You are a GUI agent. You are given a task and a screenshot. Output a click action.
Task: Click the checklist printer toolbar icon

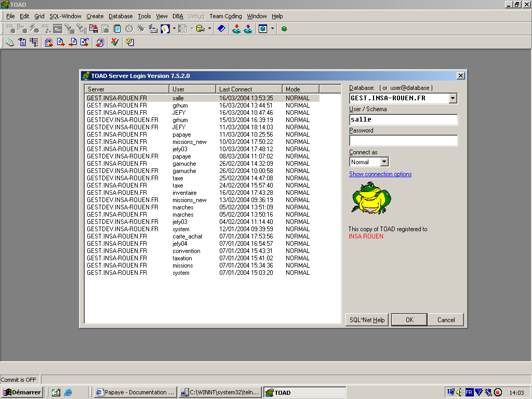coord(153,29)
